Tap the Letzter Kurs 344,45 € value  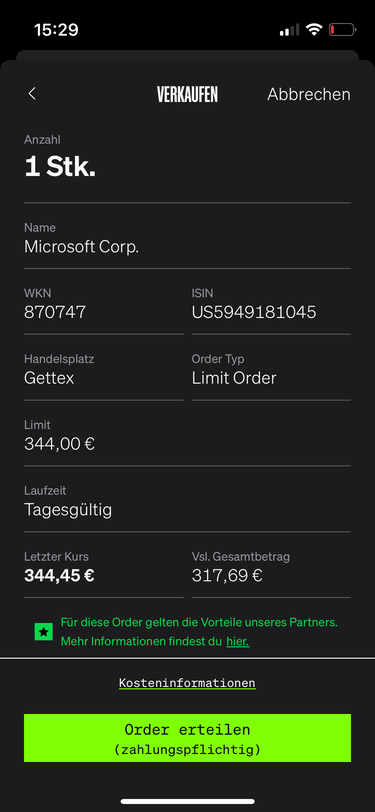[x=59, y=575]
